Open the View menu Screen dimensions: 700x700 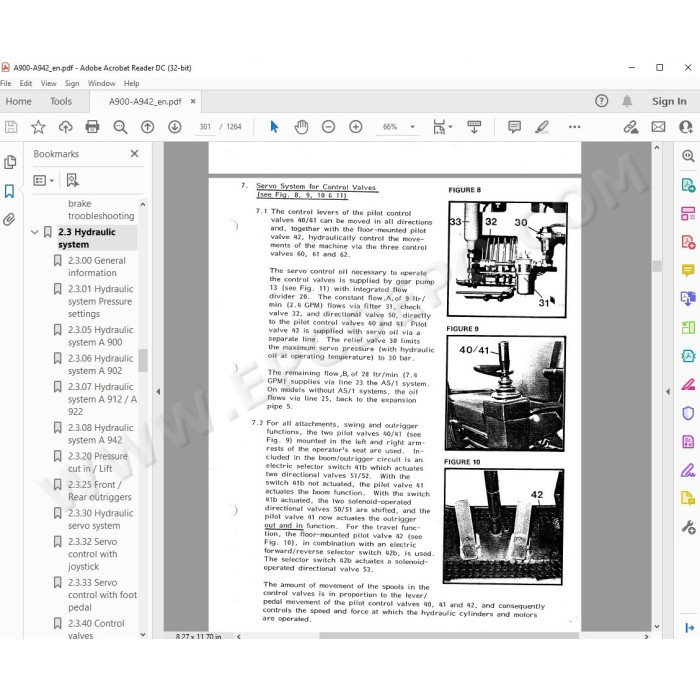tap(49, 83)
